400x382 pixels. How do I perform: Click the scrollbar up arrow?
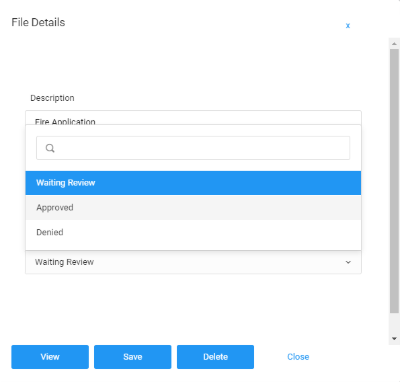pos(394,44)
